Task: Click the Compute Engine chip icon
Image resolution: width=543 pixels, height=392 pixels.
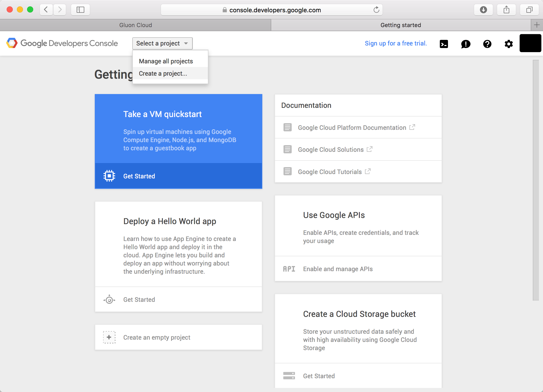Action: pos(109,176)
